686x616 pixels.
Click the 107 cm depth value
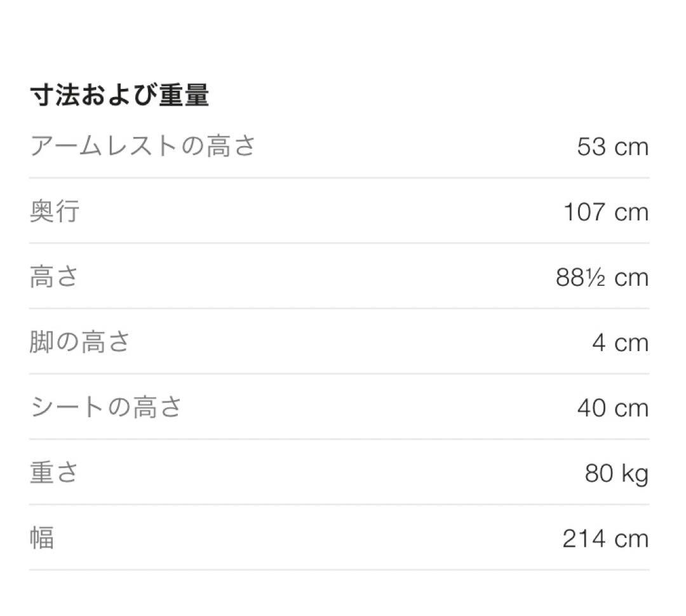pos(605,212)
